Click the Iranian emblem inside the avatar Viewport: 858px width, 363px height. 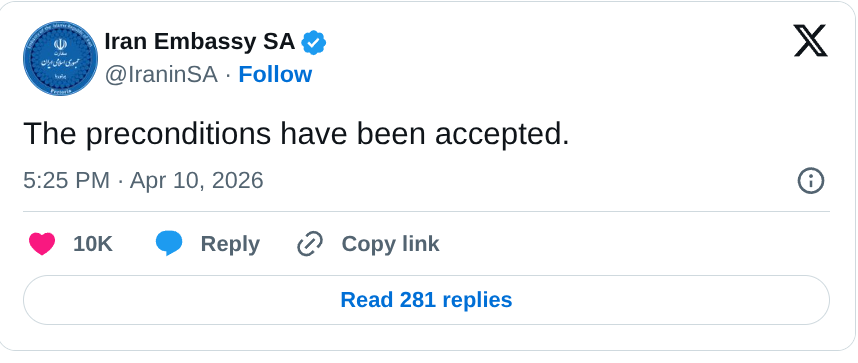point(60,44)
